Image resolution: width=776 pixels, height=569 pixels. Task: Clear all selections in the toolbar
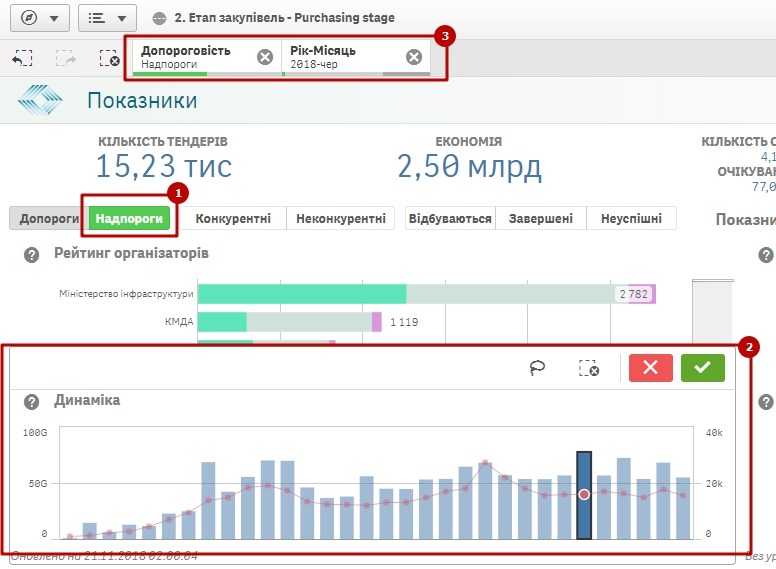click(110, 59)
